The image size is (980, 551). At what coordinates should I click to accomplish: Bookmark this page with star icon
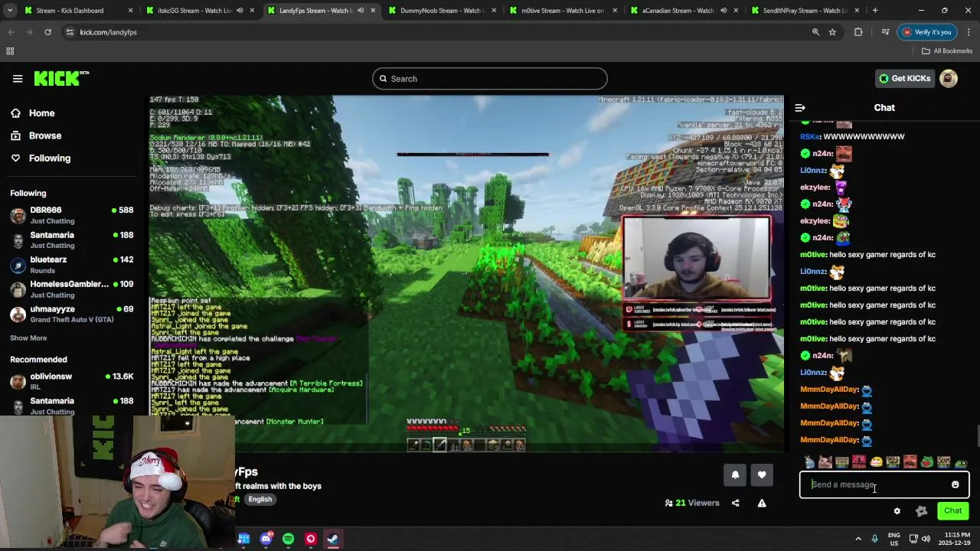(832, 32)
